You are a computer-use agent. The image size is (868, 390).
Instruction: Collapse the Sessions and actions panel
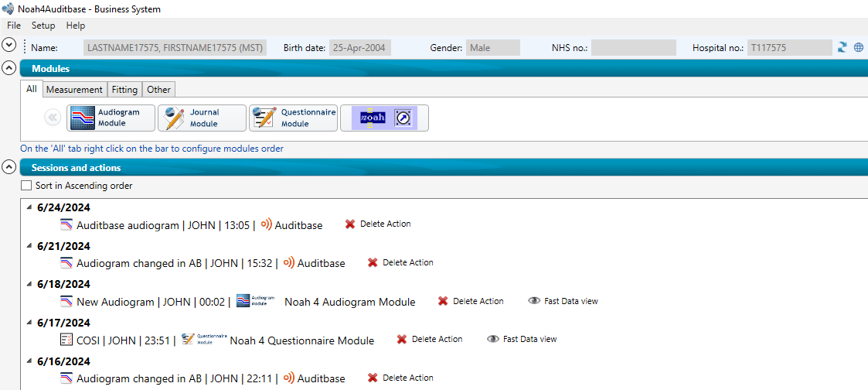[x=9, y=167]
